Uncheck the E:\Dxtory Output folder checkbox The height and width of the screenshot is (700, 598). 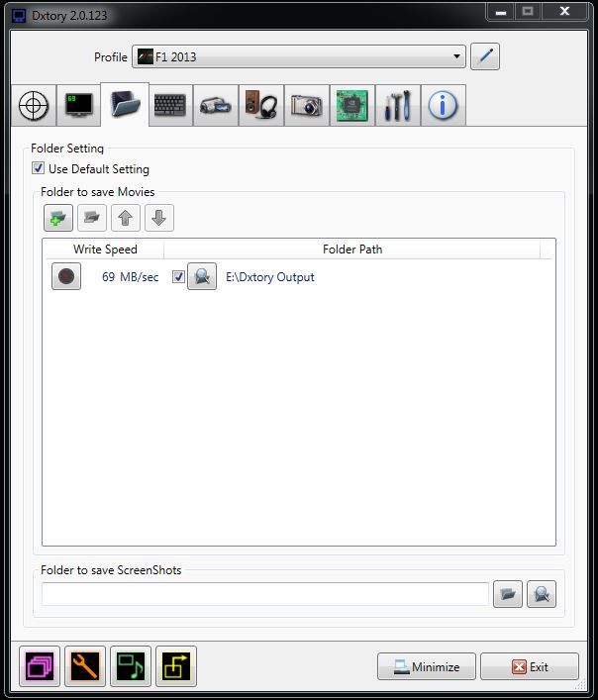click(x=178, y=277)
